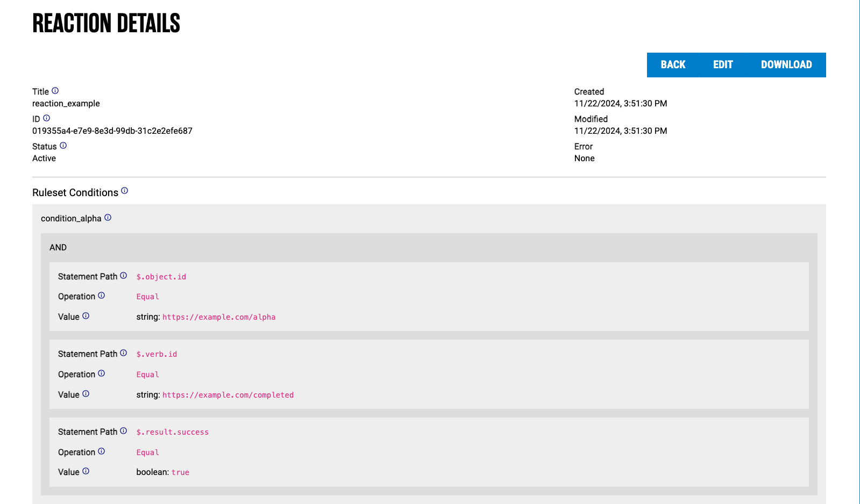The image size is (860, 504).
Task: Click the $.verb.id path value
Action: (157, 354)
